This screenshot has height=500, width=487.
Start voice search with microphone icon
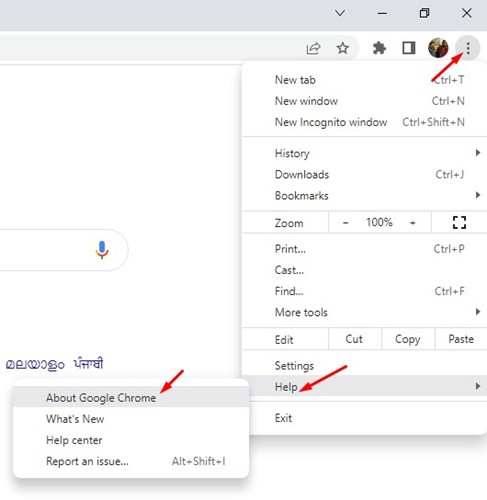click(x=102, y=250)
